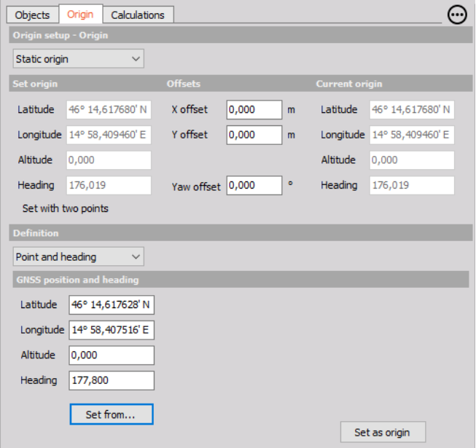This screenshot has height=448, width=476.
Task: Click the Set origin Heading field 176,019
Action: 109,185
